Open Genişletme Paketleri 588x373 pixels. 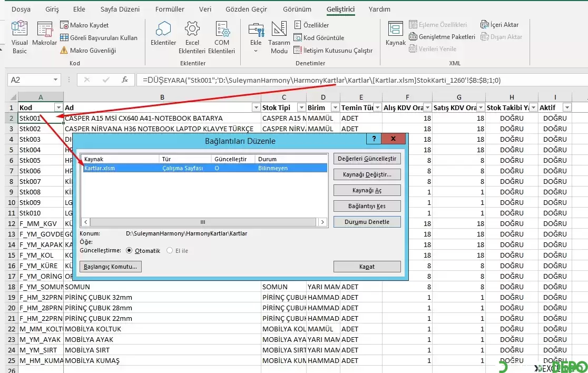click(442, 37)
